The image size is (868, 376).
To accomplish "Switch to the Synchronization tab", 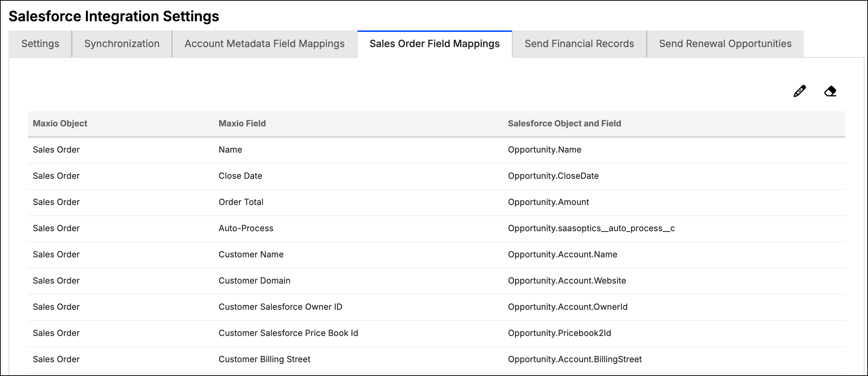I will (122, 44).
